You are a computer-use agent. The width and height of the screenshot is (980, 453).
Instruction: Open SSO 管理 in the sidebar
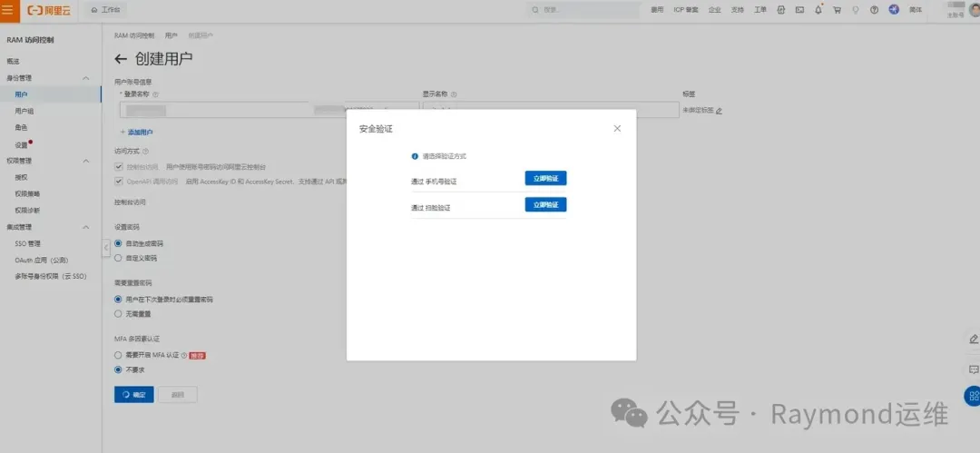click(x=27, y=244)
